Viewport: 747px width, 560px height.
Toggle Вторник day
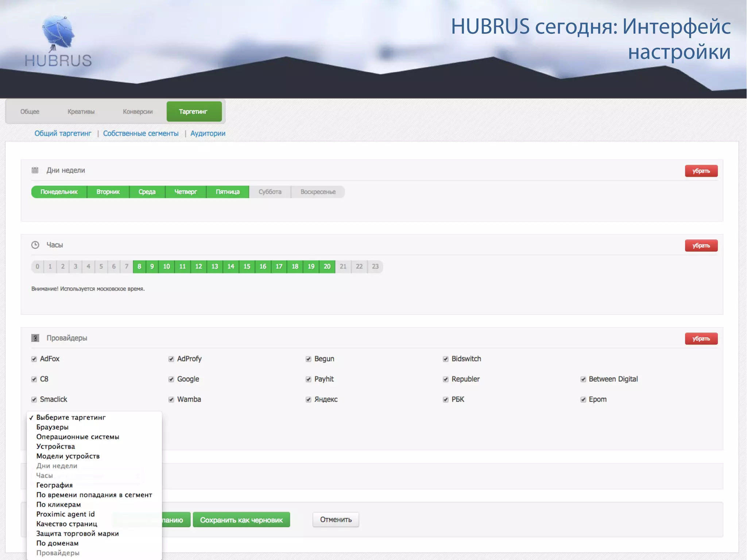(108, 192)
